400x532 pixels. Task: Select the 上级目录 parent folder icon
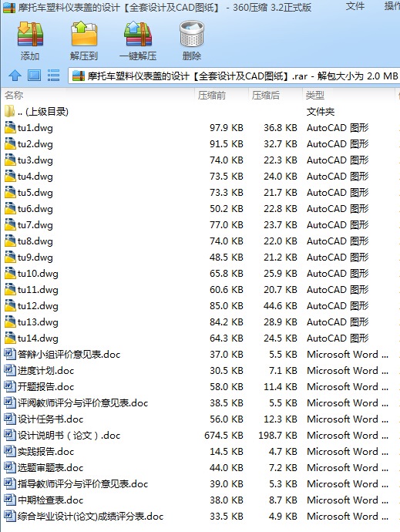pyautogui.click(x=10, y=111)
